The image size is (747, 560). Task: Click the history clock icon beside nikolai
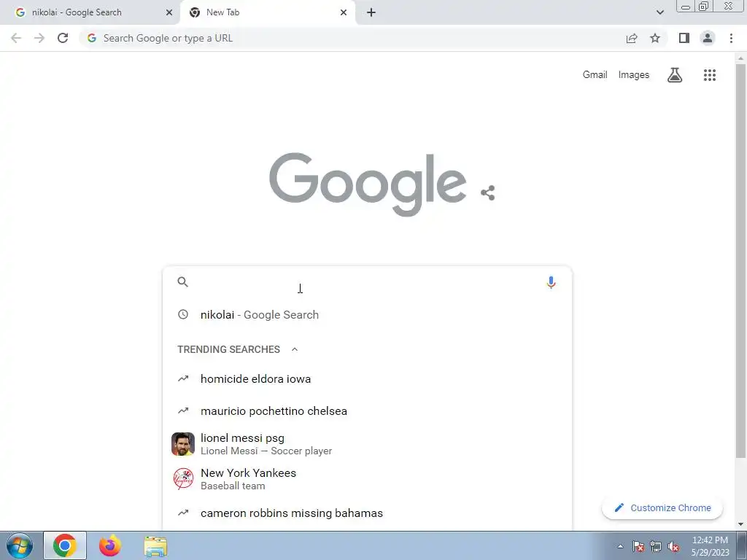point(183,314)
